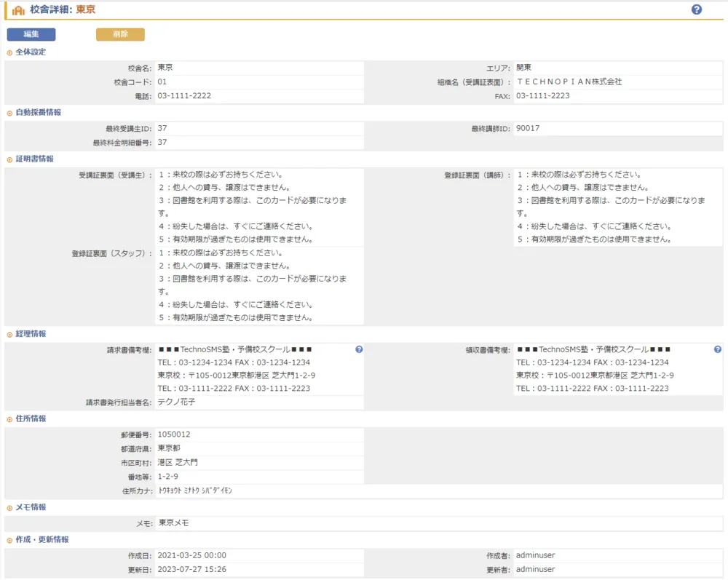Collapse the 住所情報 section

pos(9,419)
